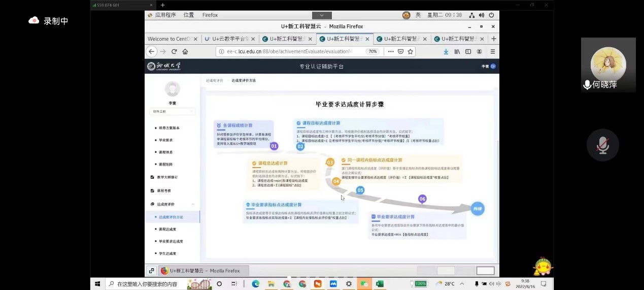
Task: Click the 70% zoom level indicator
Action: 372,51
